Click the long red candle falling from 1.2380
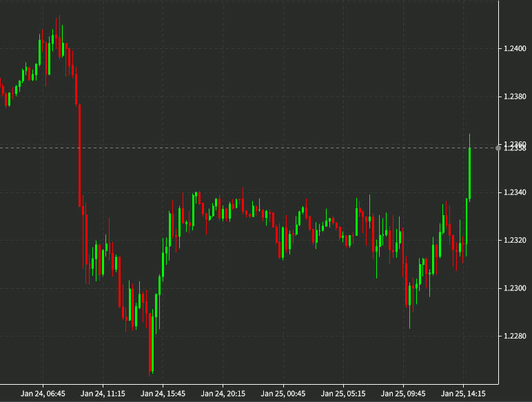 [x=80, y=155]
